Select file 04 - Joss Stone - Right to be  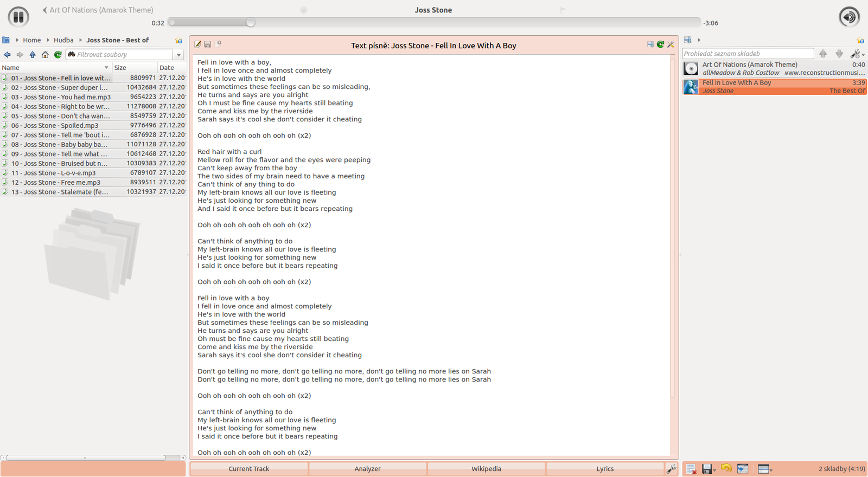pyautogui.click(x=93, y=107)
